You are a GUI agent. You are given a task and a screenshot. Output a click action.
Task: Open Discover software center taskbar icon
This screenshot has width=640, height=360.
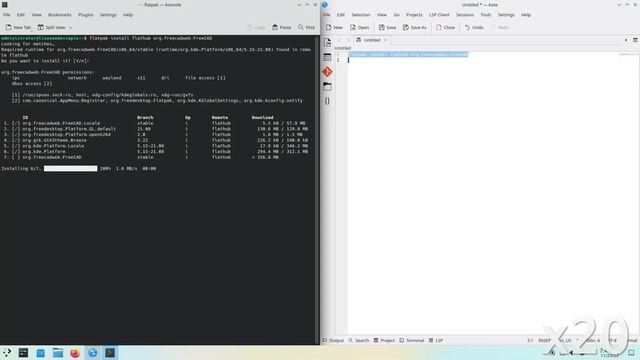pyautogui.click(x=41, y=353)
